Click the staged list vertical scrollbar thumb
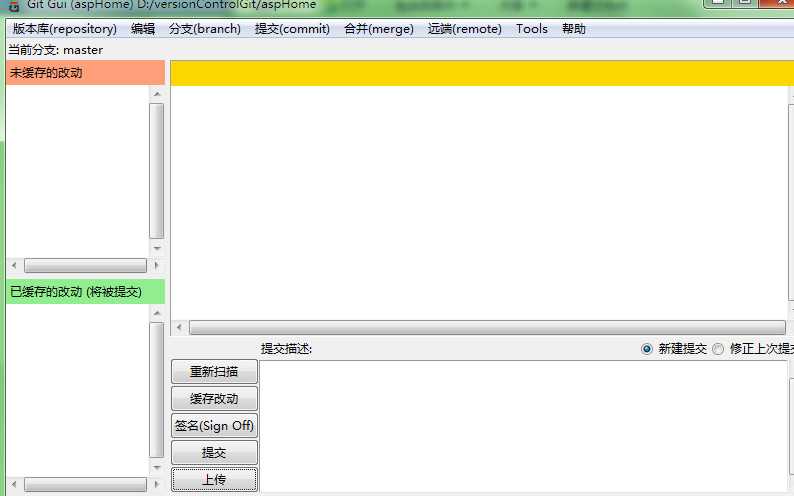Image resolution: width=794 pixels, height=496 pixels. click(x=157, y=390)
